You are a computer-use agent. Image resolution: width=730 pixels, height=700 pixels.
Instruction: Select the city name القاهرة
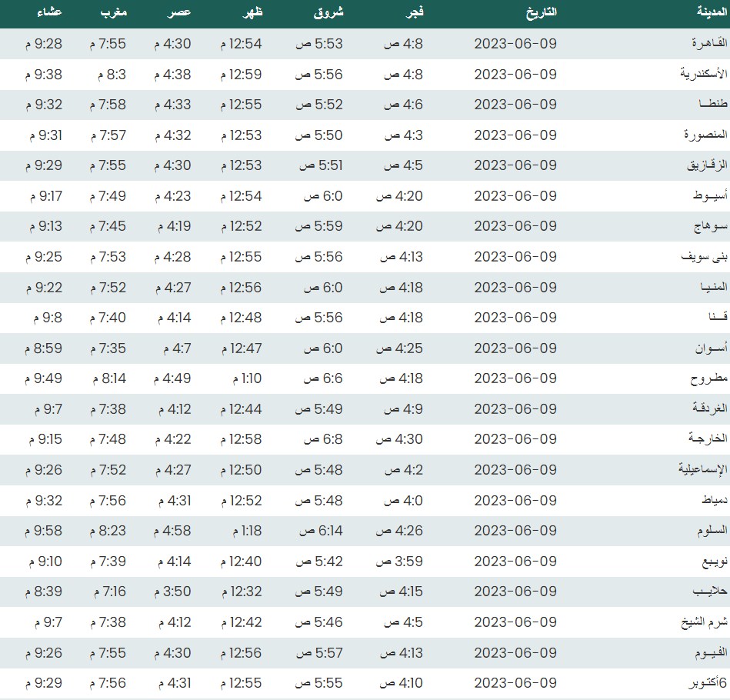click(x=705, y=44)
